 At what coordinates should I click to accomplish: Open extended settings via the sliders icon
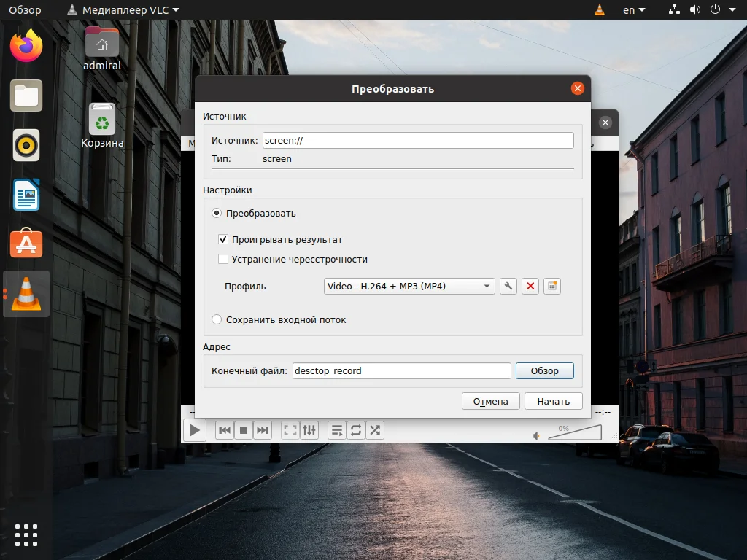tap(309, 430)
